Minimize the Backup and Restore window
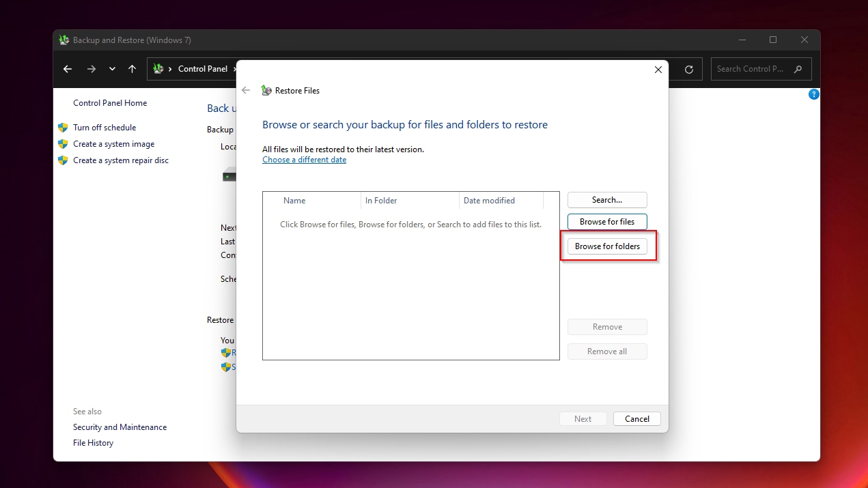Image resolution: width=868 pixels, height=488 pixels. pos(741,40)
